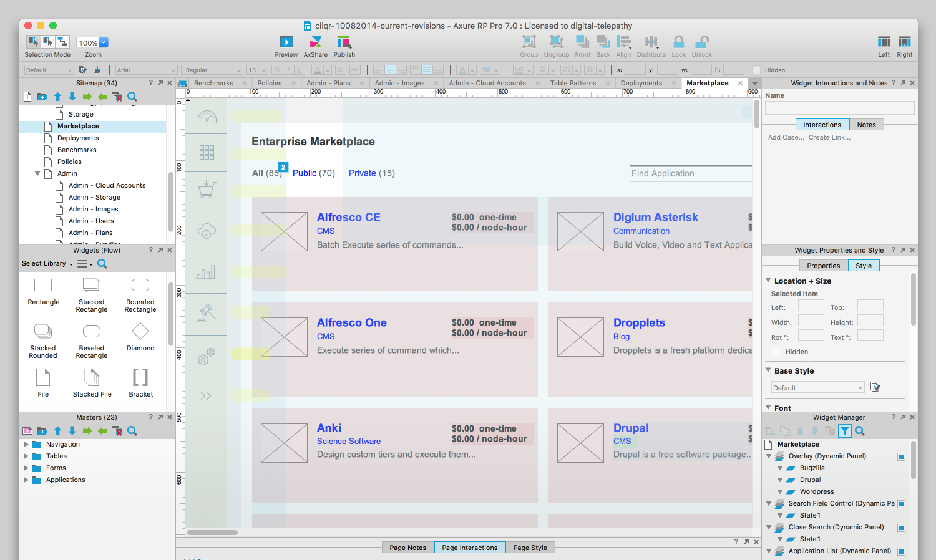Add a new folder in Sitemap toolbar

click(42, 97)
